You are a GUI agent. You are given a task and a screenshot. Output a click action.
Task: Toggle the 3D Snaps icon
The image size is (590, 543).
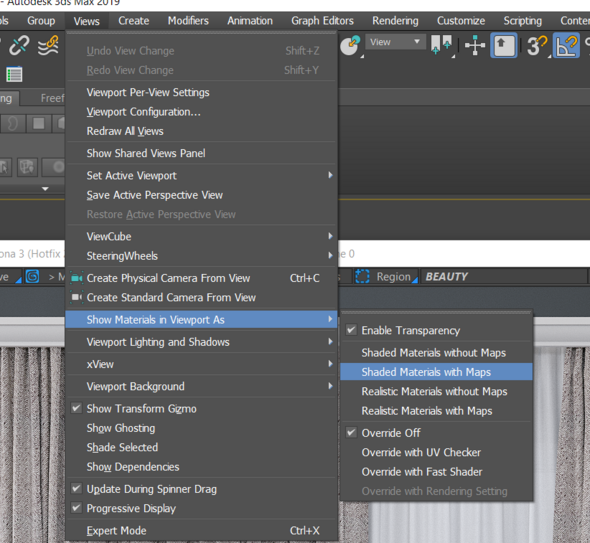tap(537, 46)
